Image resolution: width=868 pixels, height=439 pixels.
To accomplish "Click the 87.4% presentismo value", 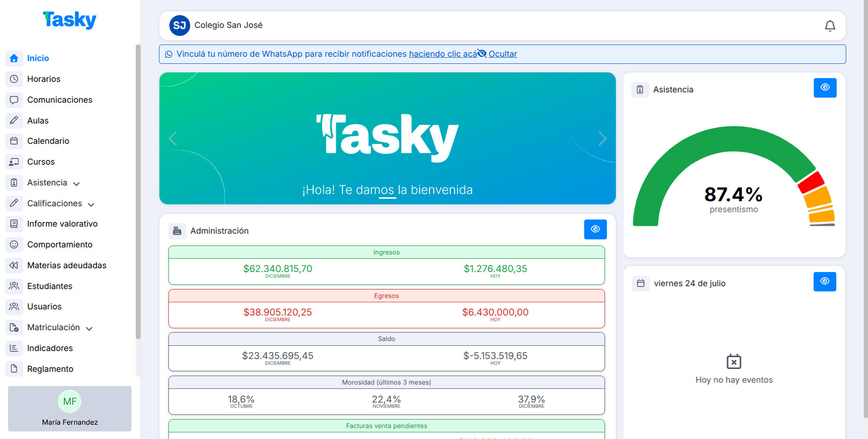I will 733,194.
